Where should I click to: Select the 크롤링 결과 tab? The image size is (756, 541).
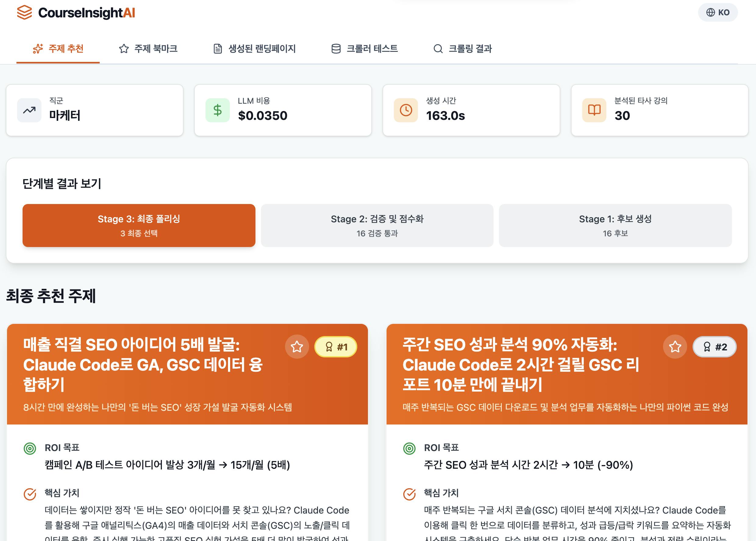pyautogui.click(x=463, y=48)
